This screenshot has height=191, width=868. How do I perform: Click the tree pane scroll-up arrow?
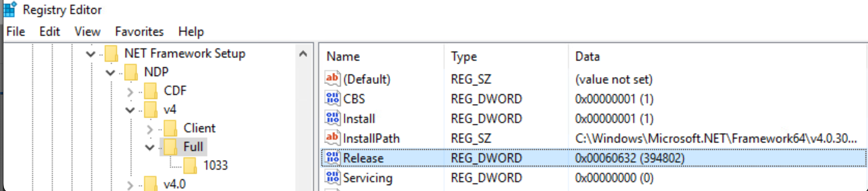[303, 54]
